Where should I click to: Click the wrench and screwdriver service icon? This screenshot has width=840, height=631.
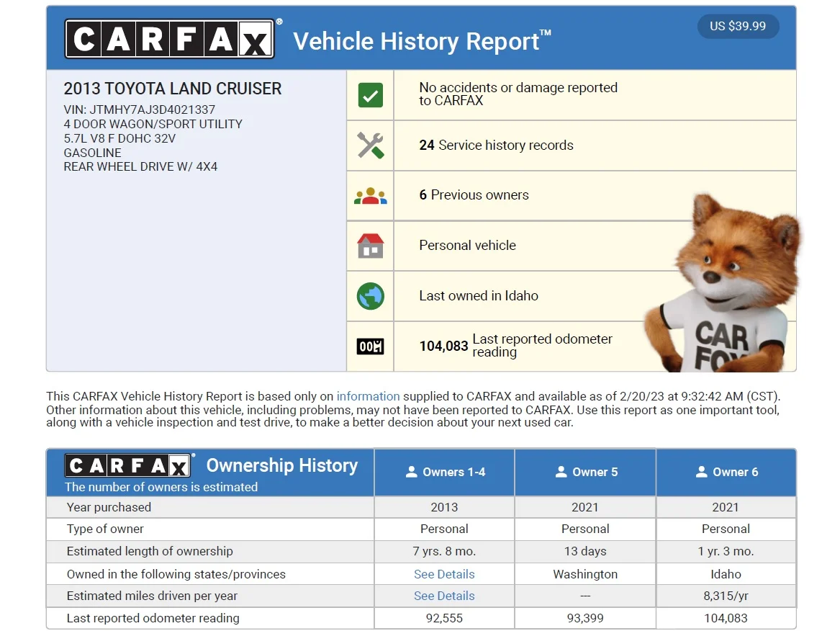370,146
